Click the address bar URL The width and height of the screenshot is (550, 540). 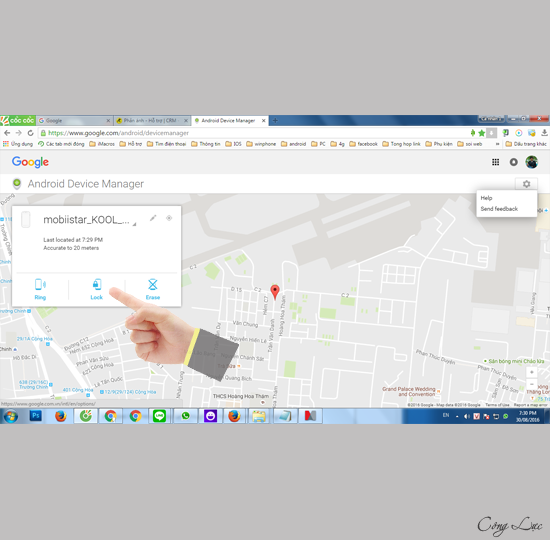point(118,133)
